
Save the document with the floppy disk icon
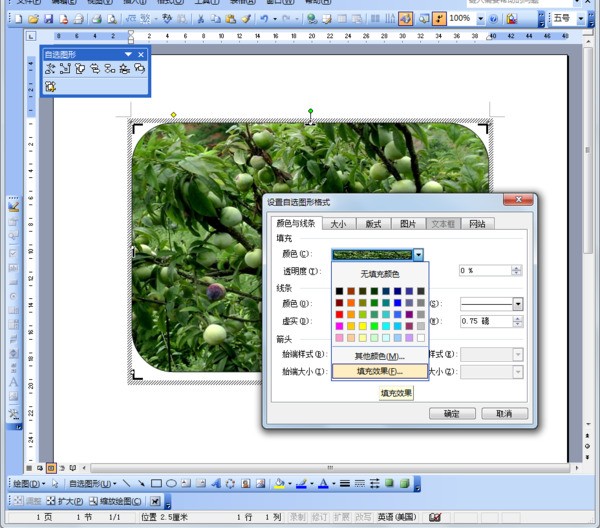pyautogui.click(x=49, y=18)
